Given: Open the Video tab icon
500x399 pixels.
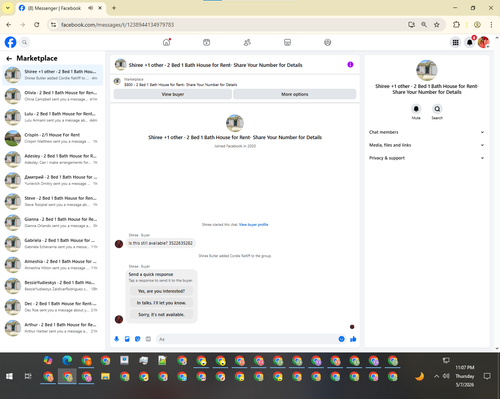Looking at the screenshot, I should click(207, 42).
